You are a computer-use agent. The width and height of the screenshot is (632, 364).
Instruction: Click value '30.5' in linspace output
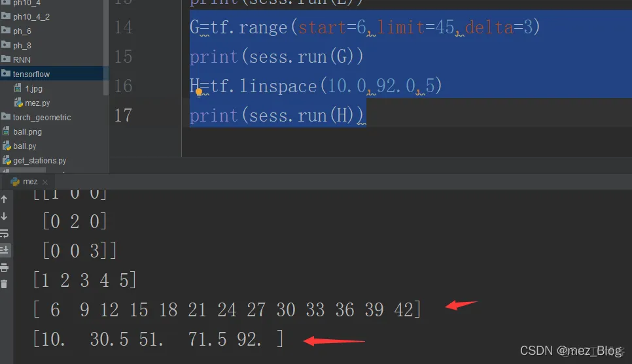109,339
